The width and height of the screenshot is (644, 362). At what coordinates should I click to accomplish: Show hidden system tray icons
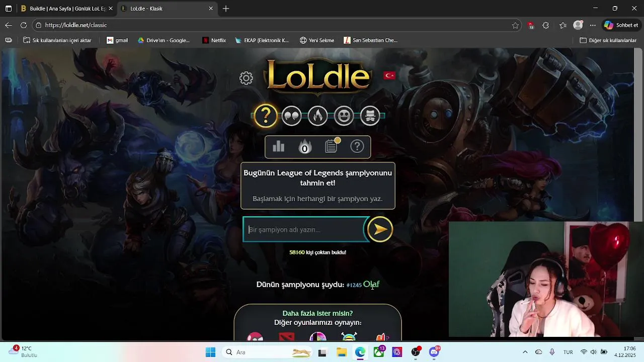(525, 352)
